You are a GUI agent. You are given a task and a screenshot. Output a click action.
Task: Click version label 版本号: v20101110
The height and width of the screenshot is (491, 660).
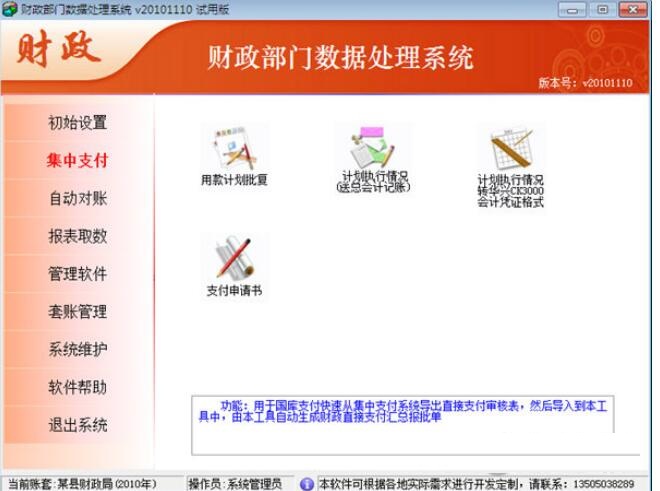coord(585,83)
